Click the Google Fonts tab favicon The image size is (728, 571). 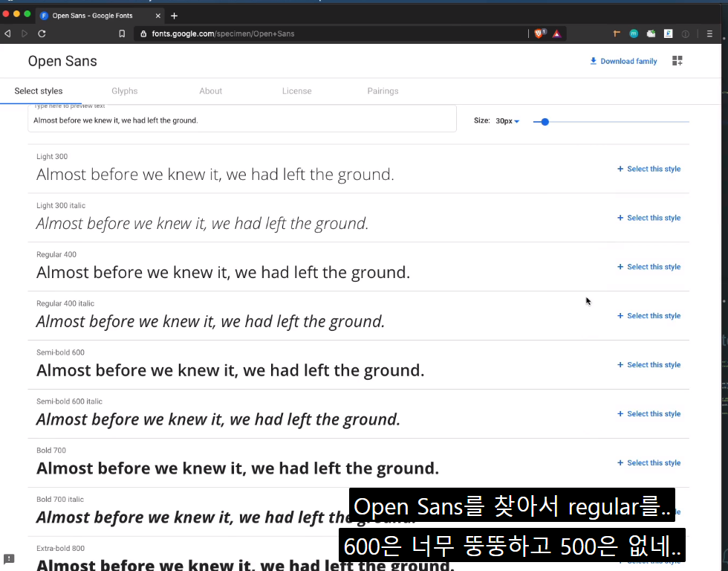click(x=45, y=16)
